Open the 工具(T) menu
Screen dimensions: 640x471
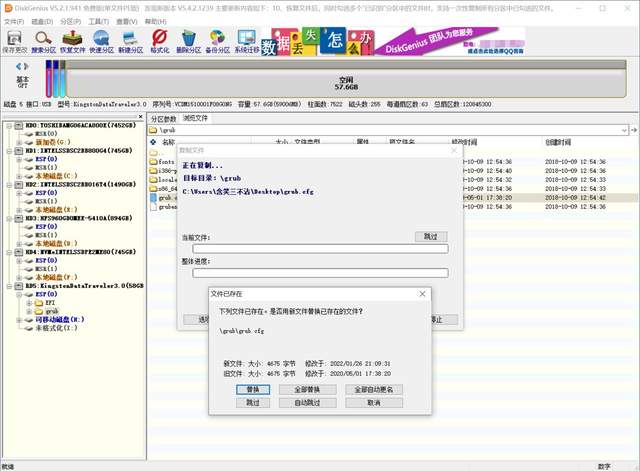[99, 21]
